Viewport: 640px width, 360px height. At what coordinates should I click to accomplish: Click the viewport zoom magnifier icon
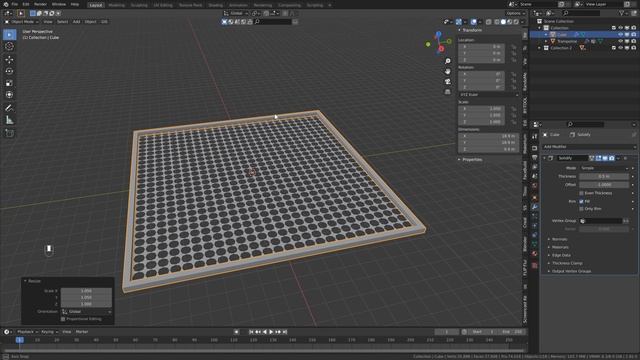click(x=448, y=61)
